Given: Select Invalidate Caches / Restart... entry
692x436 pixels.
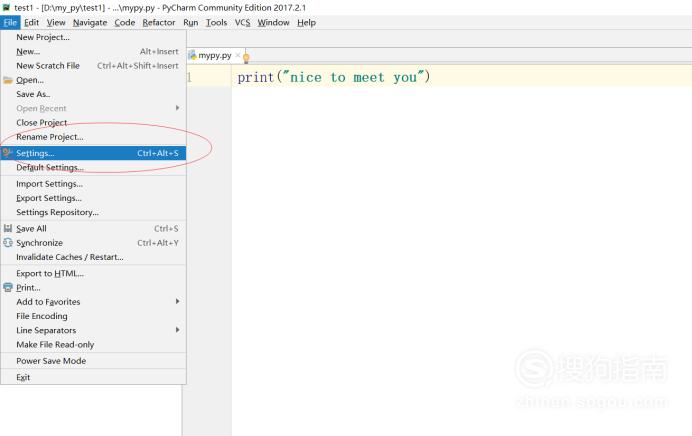Looking at the screenshot, I should pyautogui.click(x=93, y=257).
